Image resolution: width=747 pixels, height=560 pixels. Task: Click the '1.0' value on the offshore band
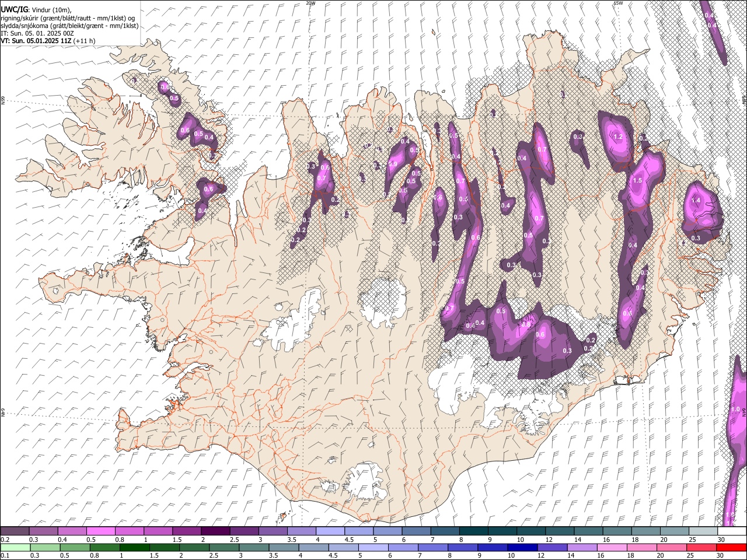tap(735, 409)
